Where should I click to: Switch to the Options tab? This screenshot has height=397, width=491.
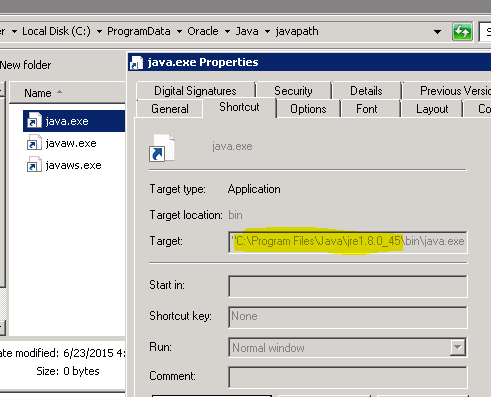point(308,109)
